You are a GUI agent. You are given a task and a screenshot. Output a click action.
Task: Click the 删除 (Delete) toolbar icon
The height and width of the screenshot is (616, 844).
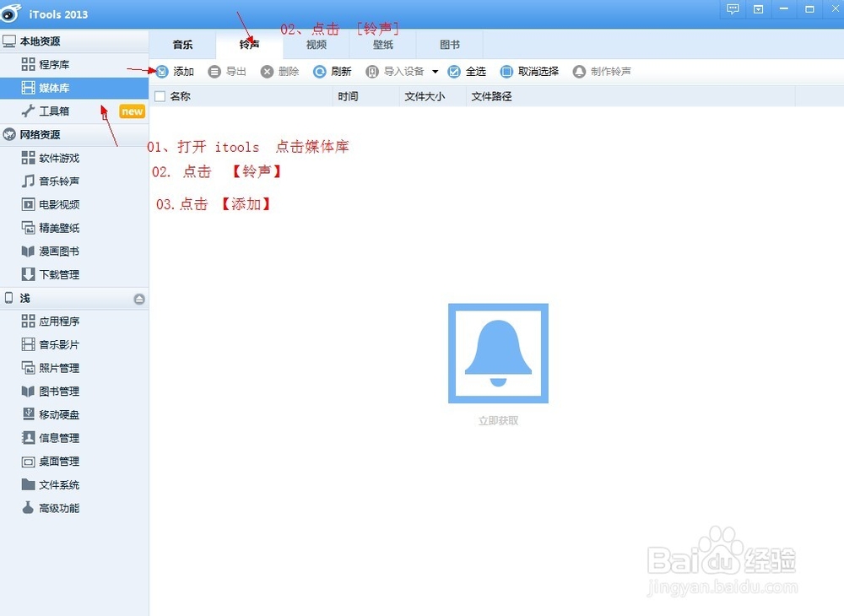tap(280, 72)
